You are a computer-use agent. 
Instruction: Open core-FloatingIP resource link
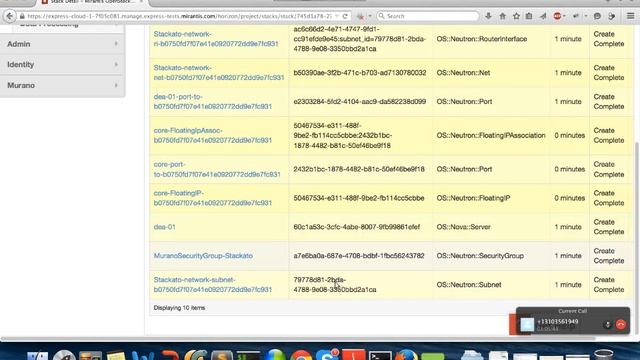tap(213, 198)
